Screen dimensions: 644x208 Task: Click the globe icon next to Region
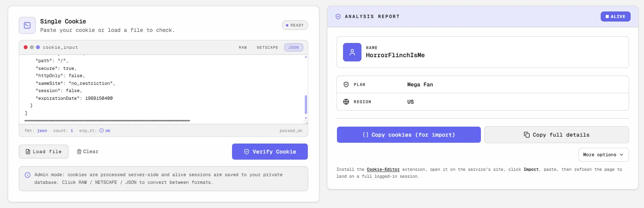(x=346, y=102)
